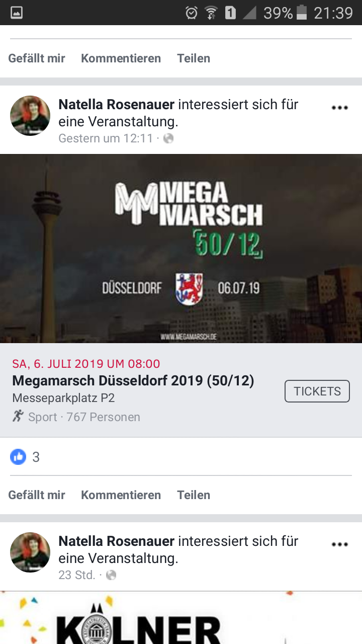Open the TICKETS button for Megamarsch

tap(317, 391)
